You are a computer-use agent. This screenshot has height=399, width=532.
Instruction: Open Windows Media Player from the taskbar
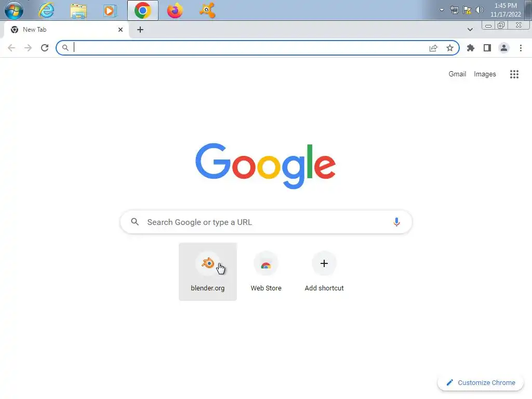pyautogui.click(x=110, y=10)
